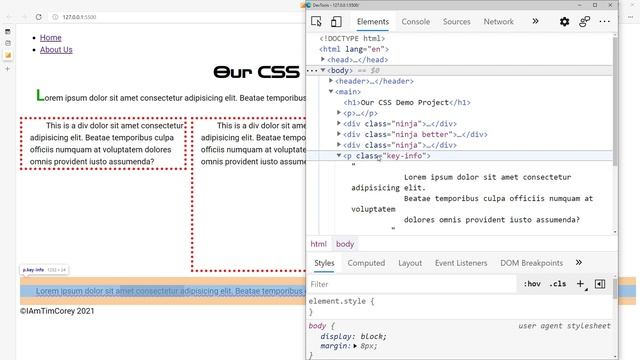Expand the header element node
640x360 pixels.
pyautogui.click(x=331, y=81)
